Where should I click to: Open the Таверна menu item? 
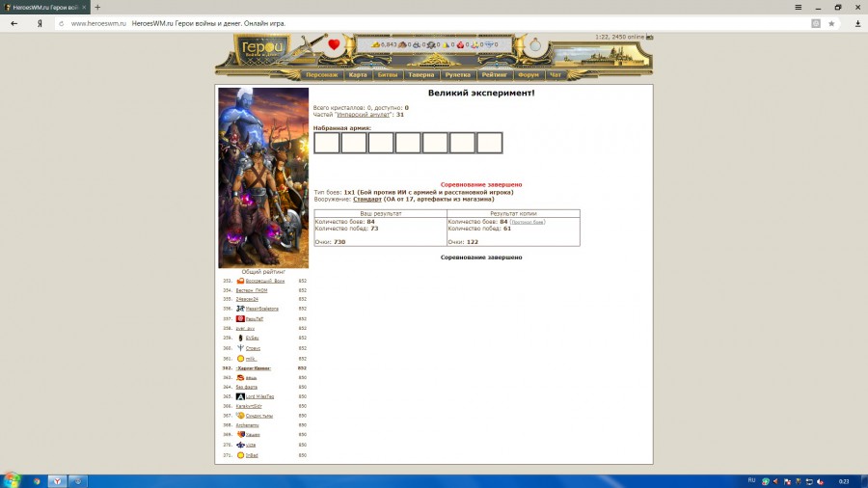pyautogui.click(x=420, y=74)
